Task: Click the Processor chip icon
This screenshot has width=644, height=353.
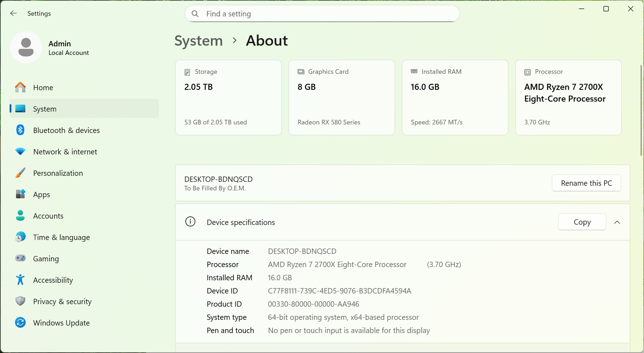Action: click(527, 72)
